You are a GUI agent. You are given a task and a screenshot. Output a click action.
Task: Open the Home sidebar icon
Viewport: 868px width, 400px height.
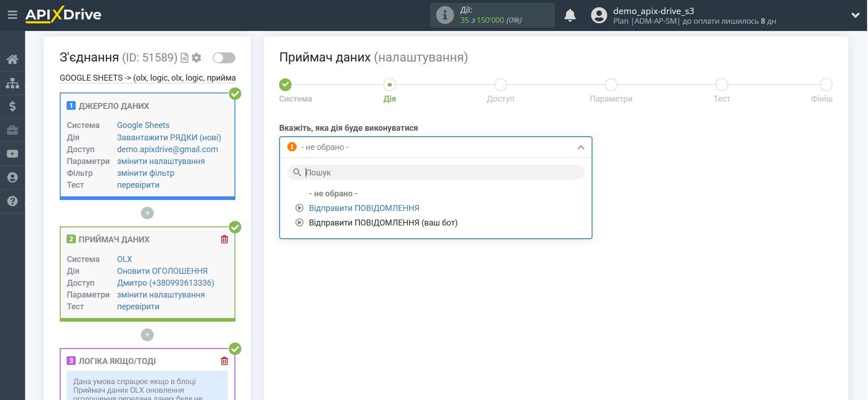click(x=12, y=59)
